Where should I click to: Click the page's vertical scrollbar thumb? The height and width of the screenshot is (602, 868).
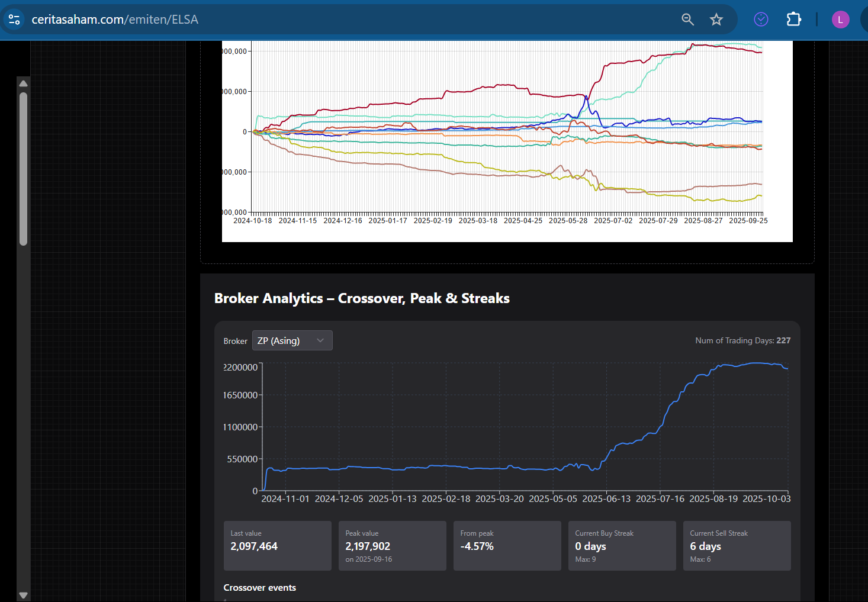point(23,169)
